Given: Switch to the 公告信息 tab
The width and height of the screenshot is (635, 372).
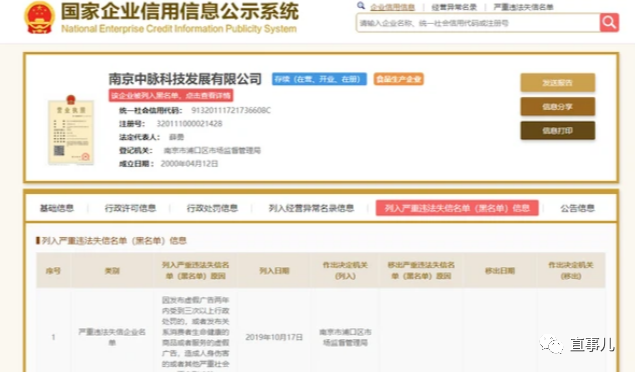Looking at the screenshot, I should 577,208.
